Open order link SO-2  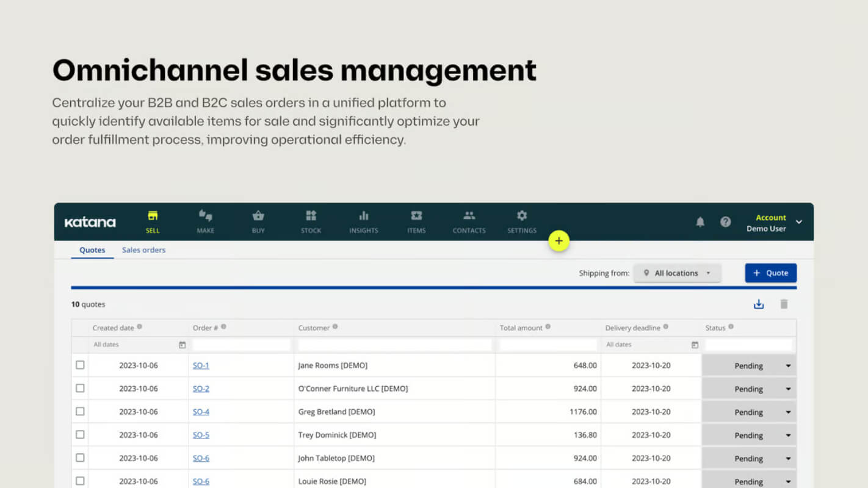pyautogui.click(x=201, y=389)
